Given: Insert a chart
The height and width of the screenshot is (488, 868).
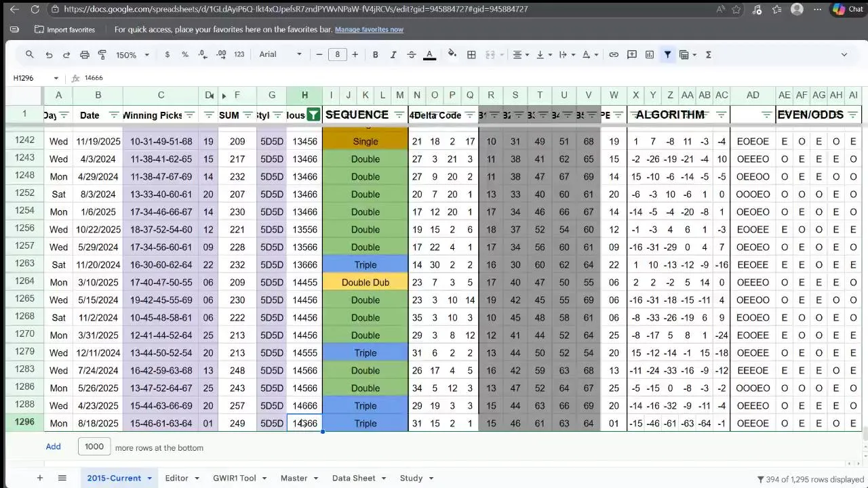Looking at the screenshot, I should (x=650, y=54).
